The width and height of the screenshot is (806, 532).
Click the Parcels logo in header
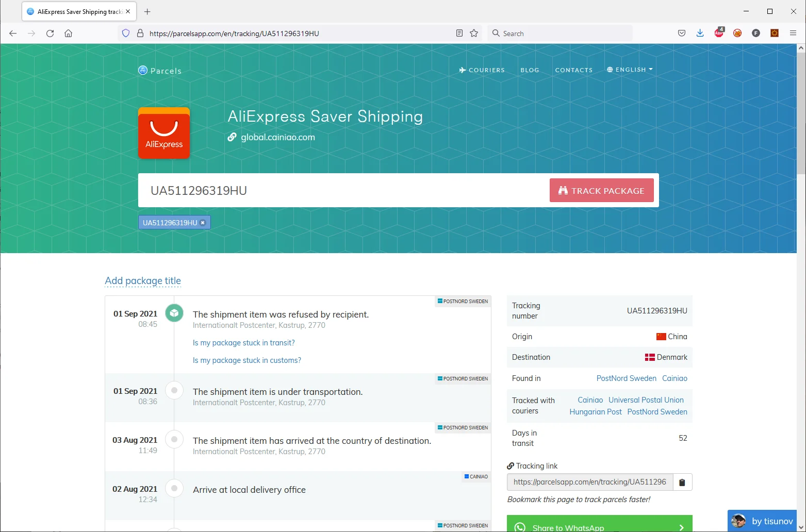(x=160, y=71)
